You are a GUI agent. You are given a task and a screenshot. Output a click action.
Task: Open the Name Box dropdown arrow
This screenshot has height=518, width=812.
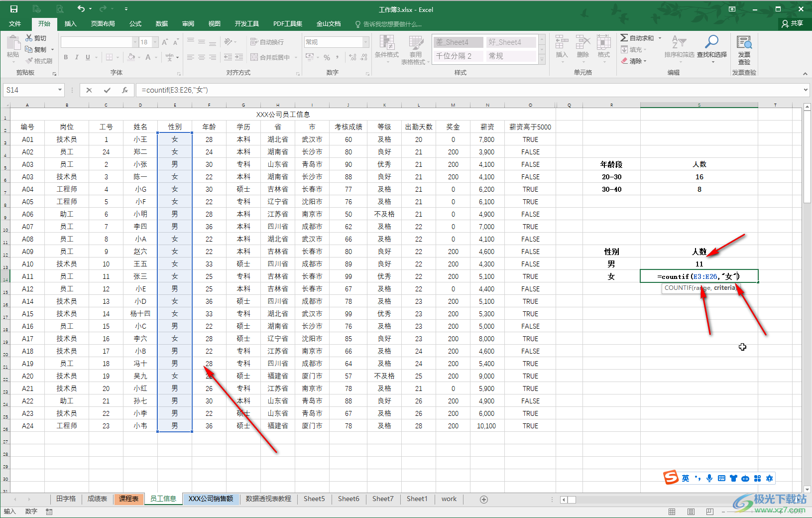[x=60, y=90]
